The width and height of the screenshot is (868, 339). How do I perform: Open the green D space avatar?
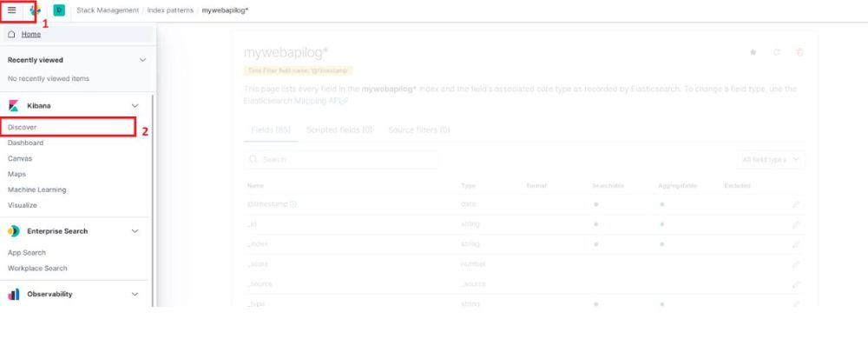(x=59, y=10)
